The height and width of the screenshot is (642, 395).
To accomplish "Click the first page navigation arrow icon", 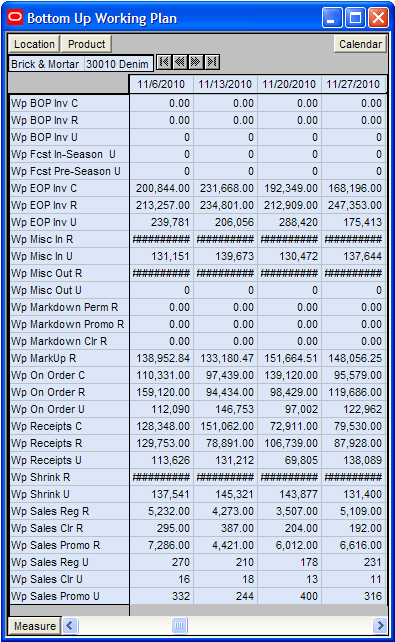I will pos(164,62).
